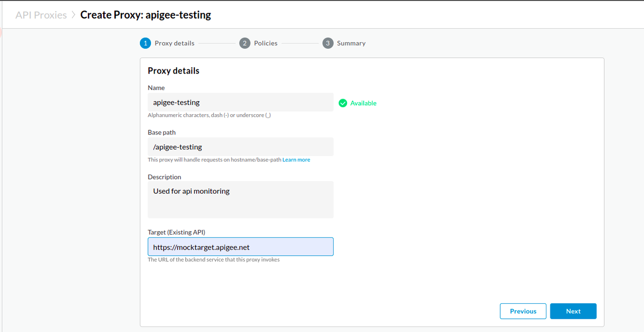This screenshot has height=332, width=644.
Task: Click the 'Target (Existing API)' label
Action: pyautogui.click(x=177, y=232)
